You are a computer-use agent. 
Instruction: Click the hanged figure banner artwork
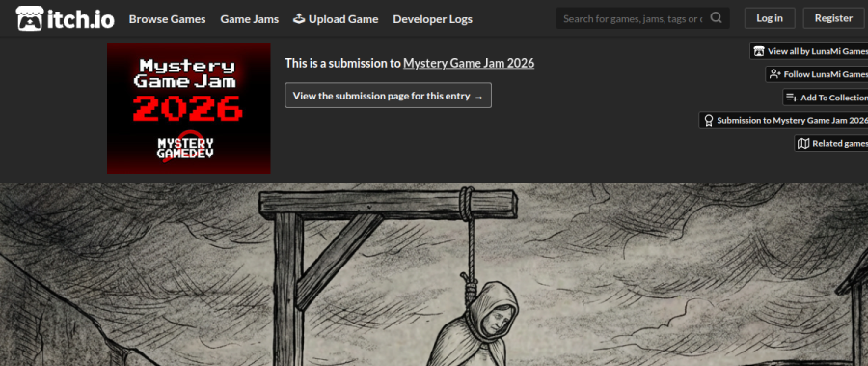click(434, 274)
